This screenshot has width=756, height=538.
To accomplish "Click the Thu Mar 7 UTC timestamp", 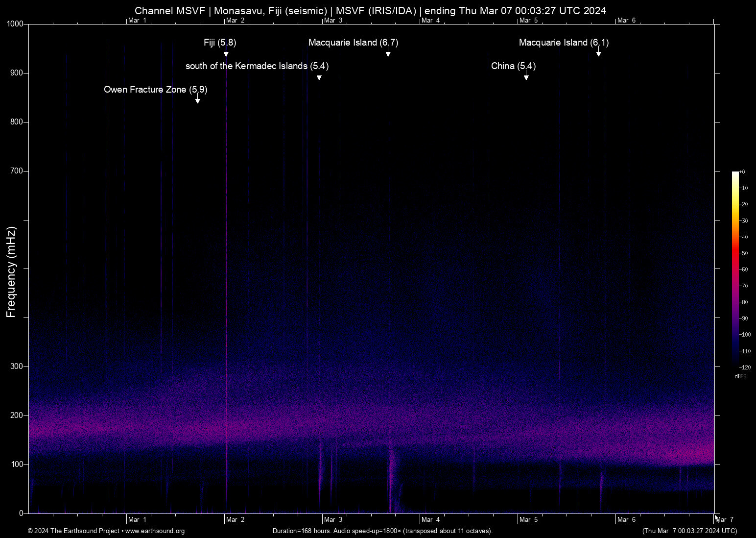I will point(690,531).
